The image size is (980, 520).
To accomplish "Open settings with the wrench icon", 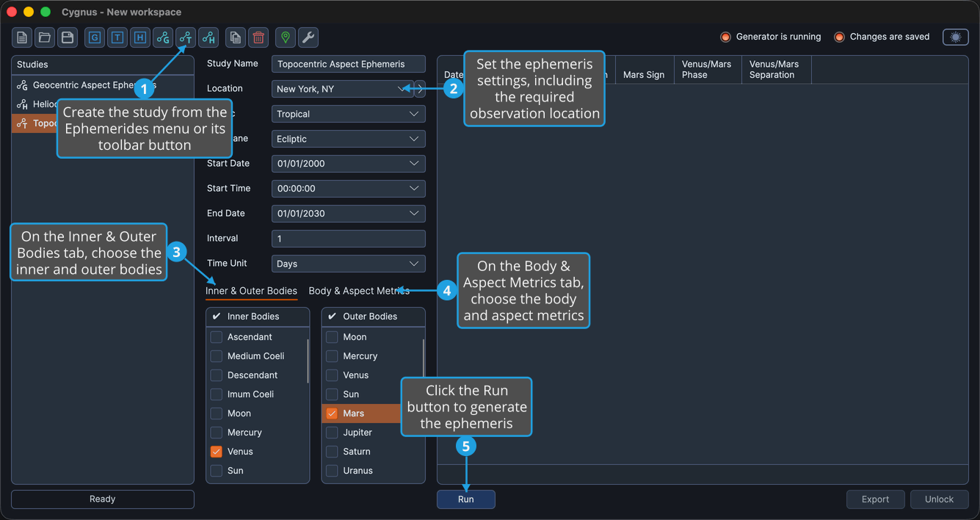I will tap(308, 37).
